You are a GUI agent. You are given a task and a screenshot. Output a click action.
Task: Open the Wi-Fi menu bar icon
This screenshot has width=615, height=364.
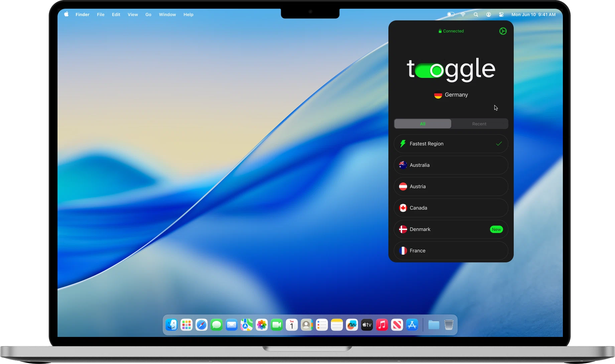(463, 14)
